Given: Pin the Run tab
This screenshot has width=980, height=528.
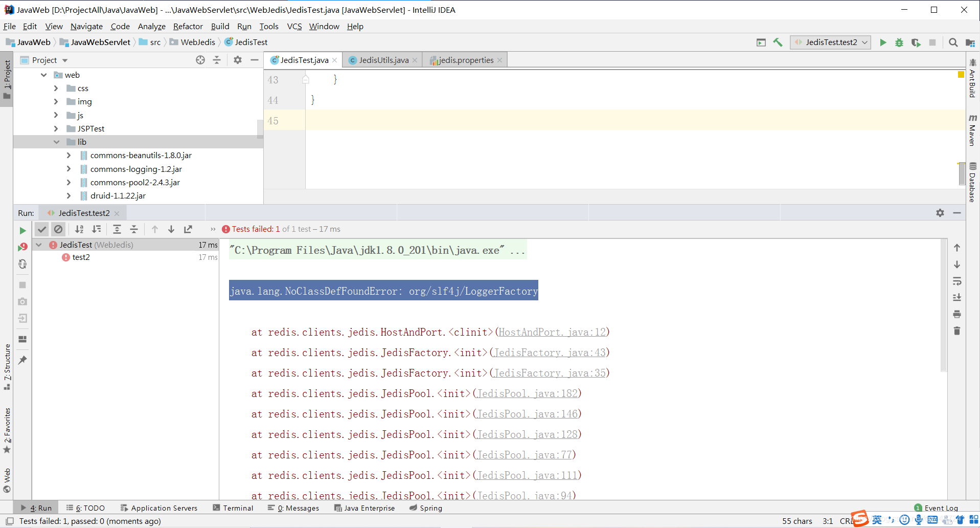Looking at the screenshot, I should pos(22,360).
